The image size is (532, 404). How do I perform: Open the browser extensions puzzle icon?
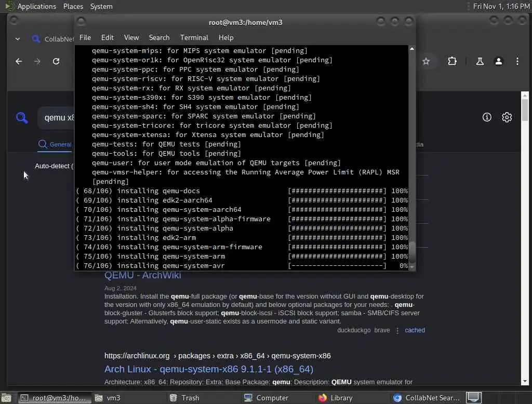[453, 61]
